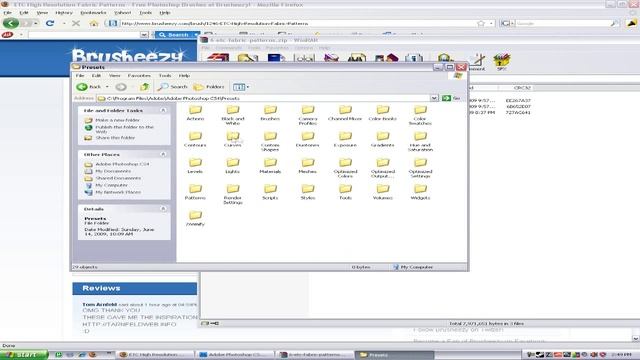
Task: Open the Tools folder in Presets
Action: [x=345, y=192]
